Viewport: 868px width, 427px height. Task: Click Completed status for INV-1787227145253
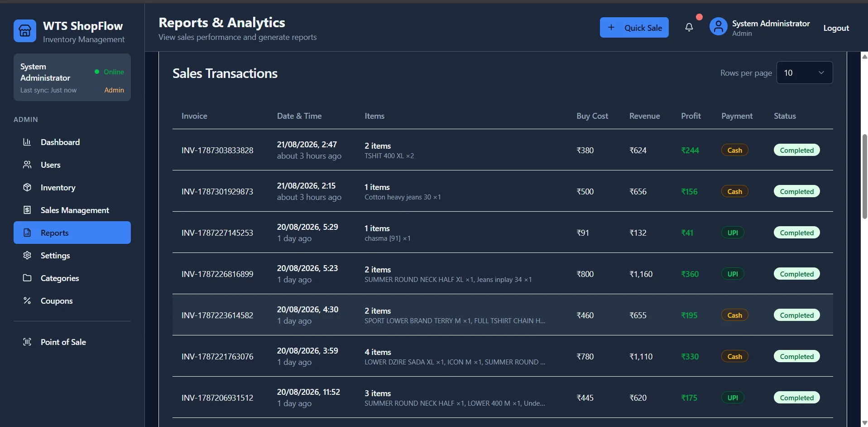[x=796, y=233]
